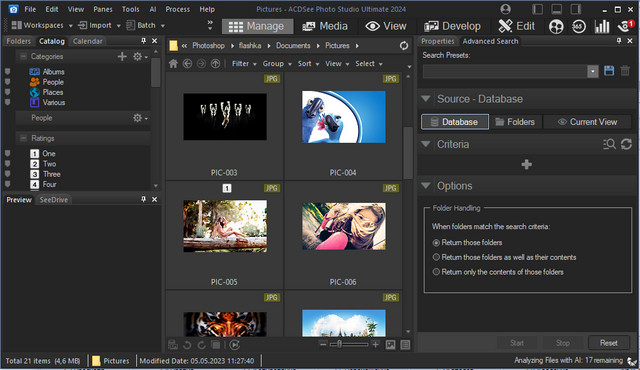This screenshot has height=370, width=640.
Task: Toggle the right panel layout icon
Action: pyautogui.click(x=576, y=9)
